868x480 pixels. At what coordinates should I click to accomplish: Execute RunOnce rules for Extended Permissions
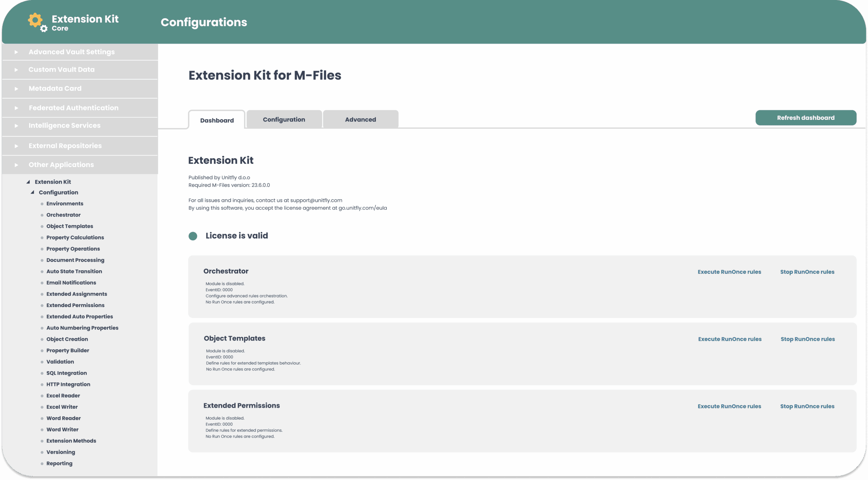(x=729, y=406)
